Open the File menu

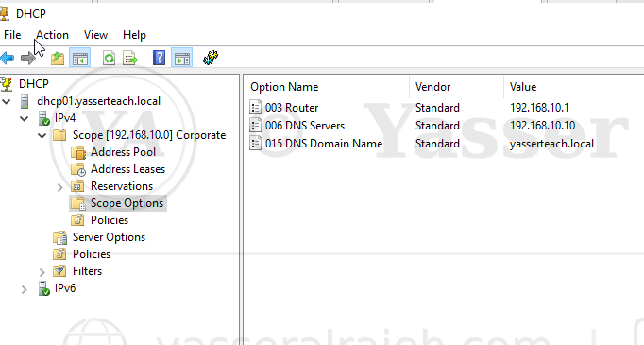pyautogui.click(x=12, y=35)
